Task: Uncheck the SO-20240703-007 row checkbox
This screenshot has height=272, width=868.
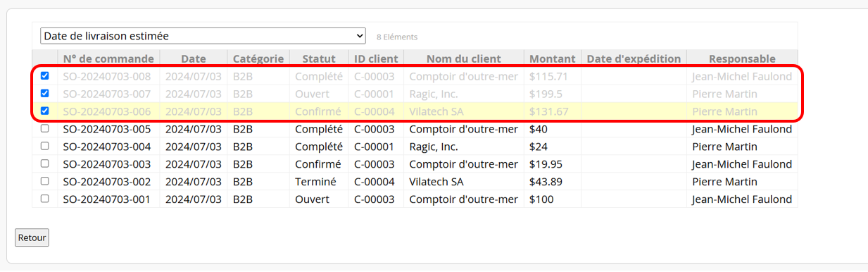Action: [45, 93]
